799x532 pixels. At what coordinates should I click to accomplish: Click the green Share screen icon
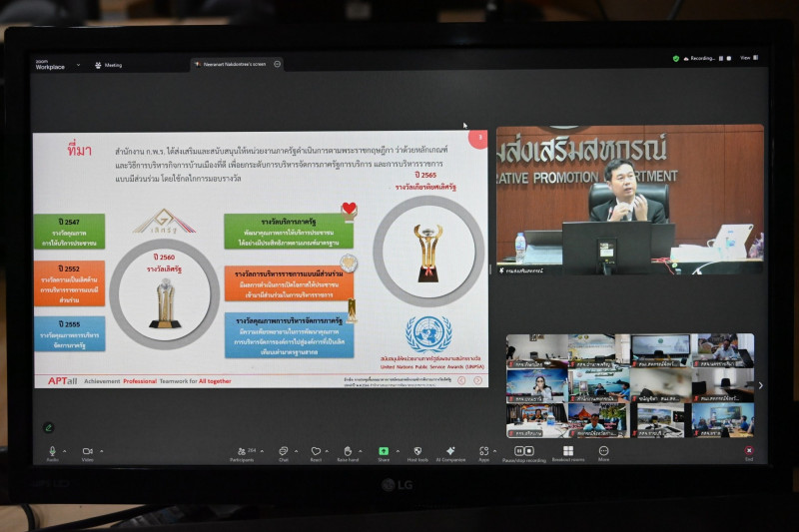click(x=384, y=451)
